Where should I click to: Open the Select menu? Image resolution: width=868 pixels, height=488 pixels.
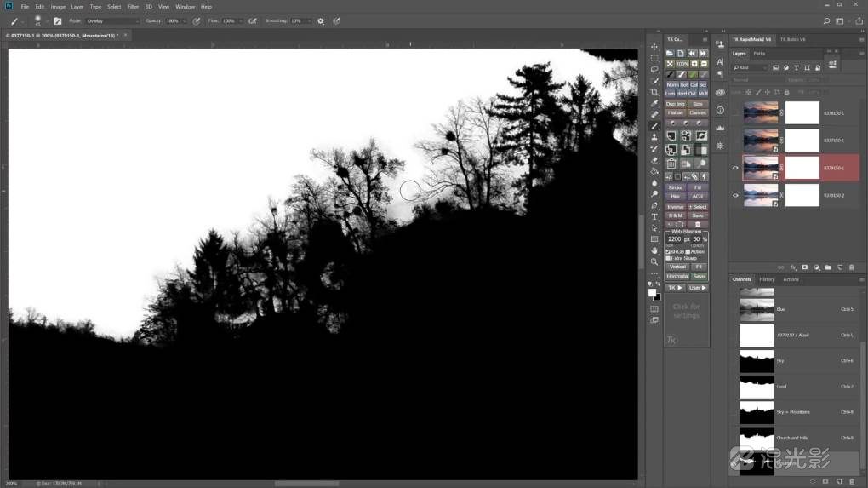tap(114, 7)
